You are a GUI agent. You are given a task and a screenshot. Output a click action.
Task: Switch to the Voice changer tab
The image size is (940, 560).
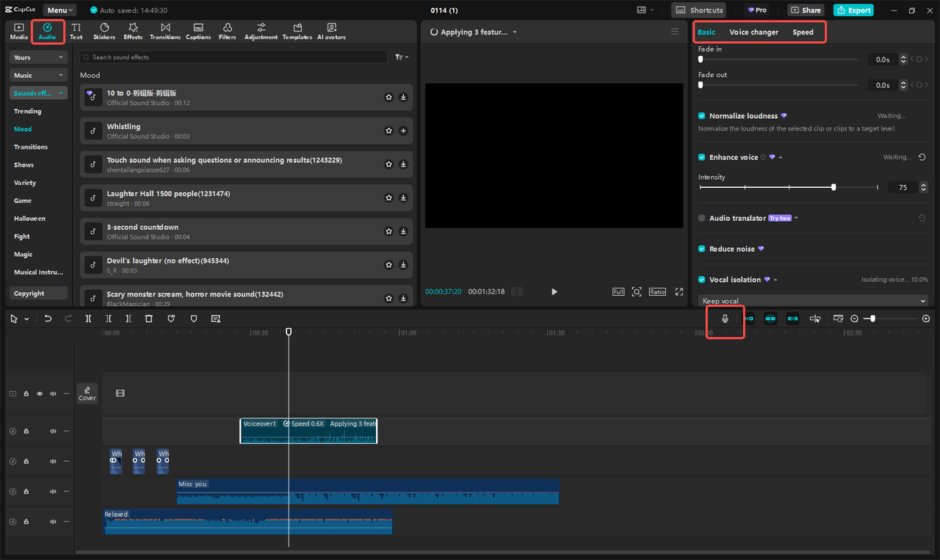(x=753, y=32)
